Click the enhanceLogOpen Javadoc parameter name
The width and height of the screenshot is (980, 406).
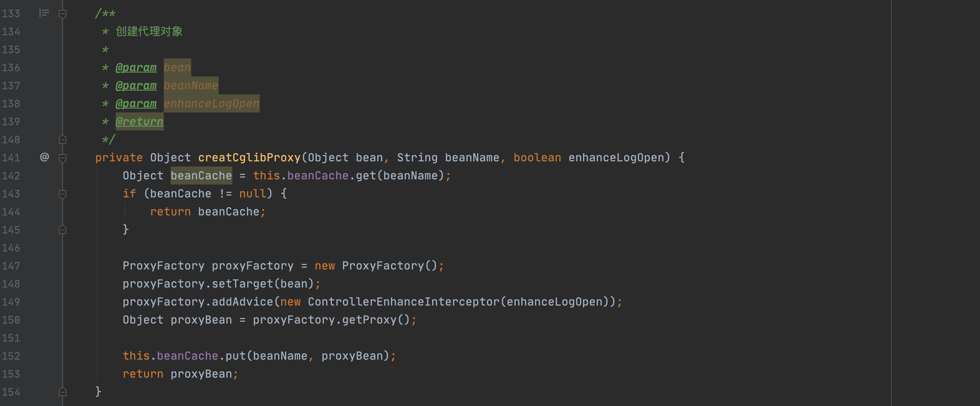tap(212, 104)
